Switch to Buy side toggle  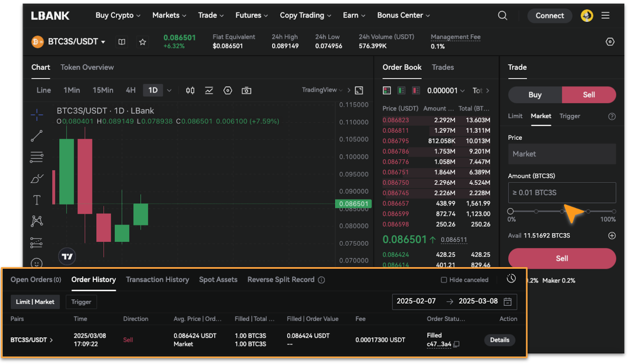(x=535, y=95)
